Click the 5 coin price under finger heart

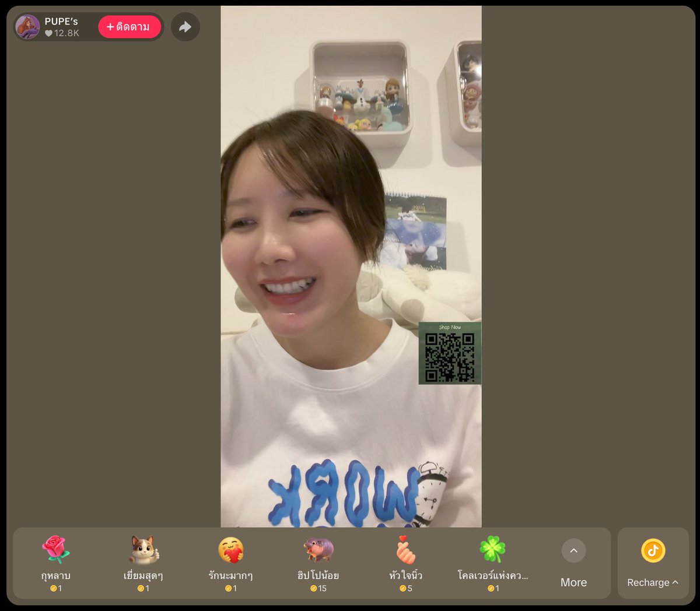pos(406,588)
